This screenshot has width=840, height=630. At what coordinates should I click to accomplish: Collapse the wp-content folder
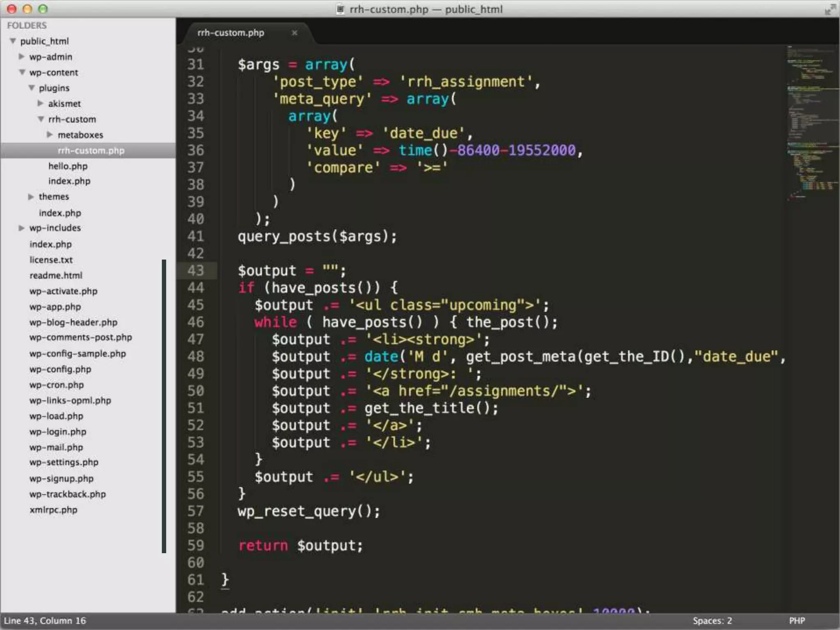tap(22, 72)
